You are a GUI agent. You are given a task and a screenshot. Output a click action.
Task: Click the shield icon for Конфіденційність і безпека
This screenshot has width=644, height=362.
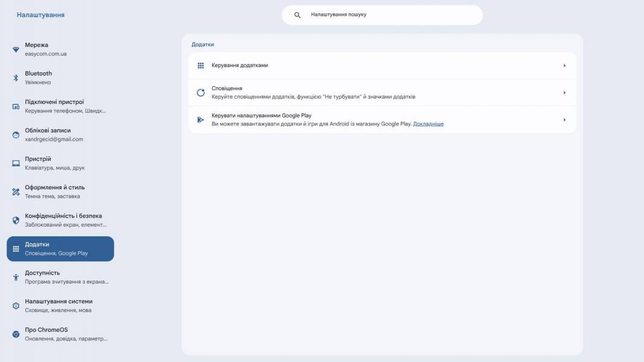pyautogui.click(x=16, y=220)
